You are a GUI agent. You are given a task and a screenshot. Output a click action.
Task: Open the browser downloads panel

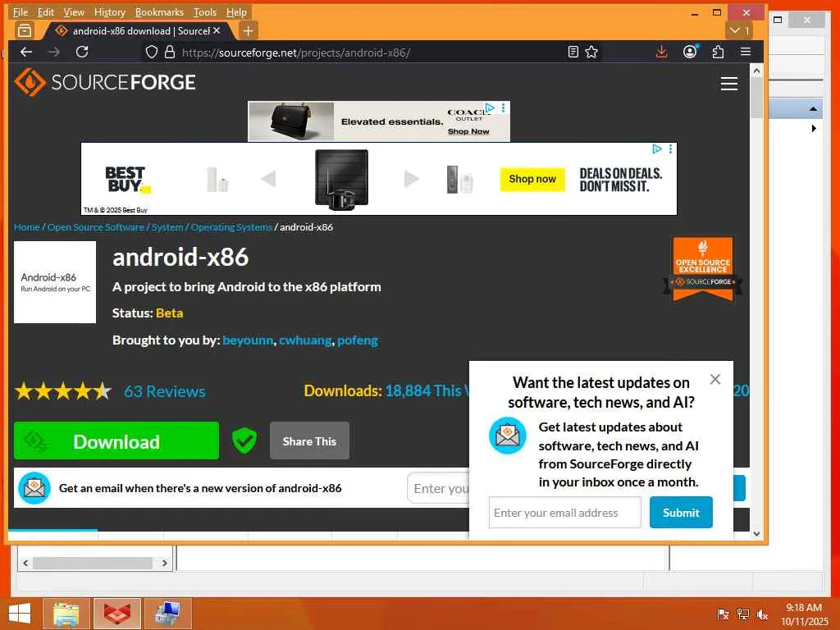[662, 52]
